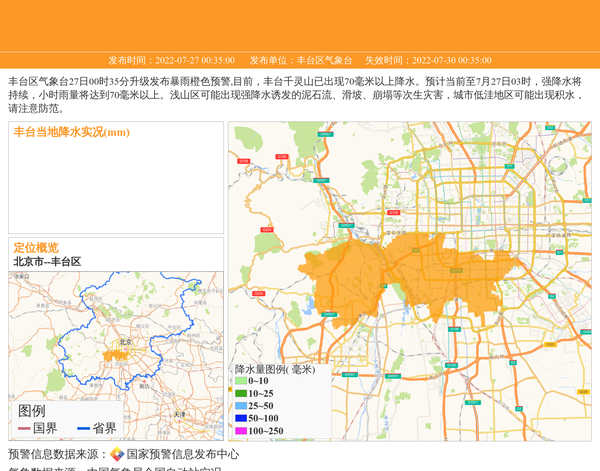This screenshot has height=471, width=600.
Task: Click the 定位概览 heading
Action: coord(36,247)
